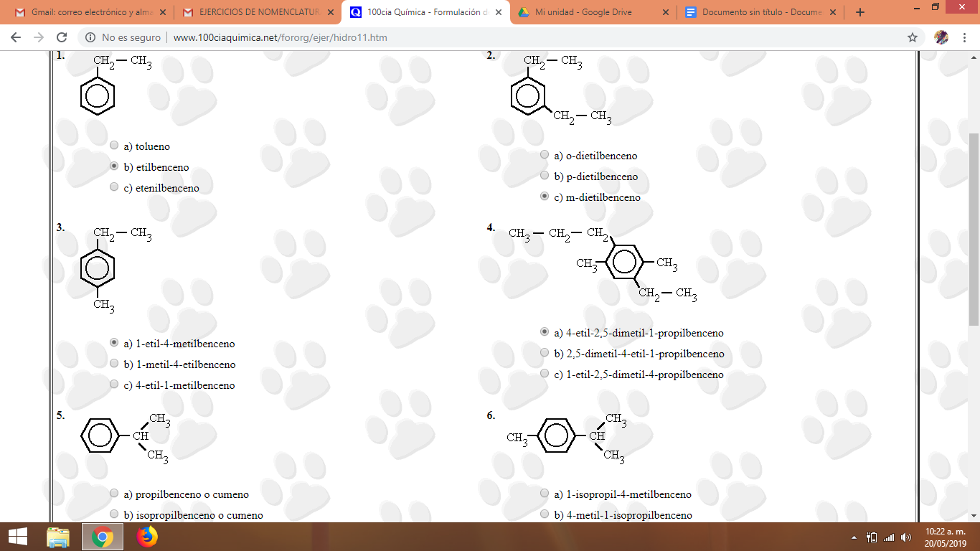
Task: Choose c) m-dietilbenceno answer
Action: [x=545, y=196]
